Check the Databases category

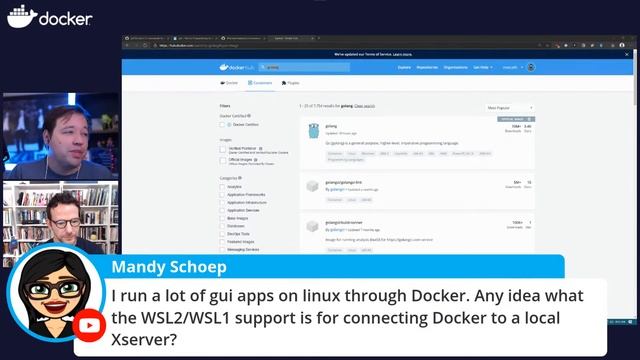tap(222, 226)
